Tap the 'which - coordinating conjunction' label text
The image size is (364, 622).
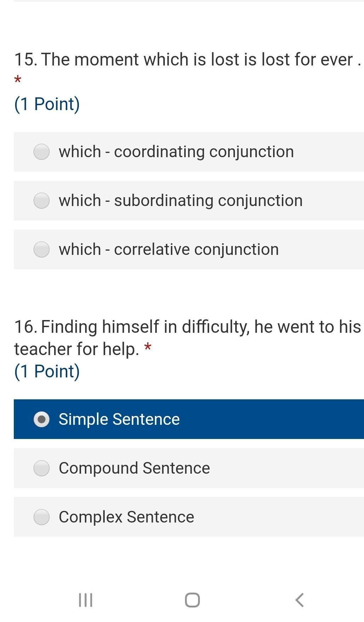click(x=176, y=152)
